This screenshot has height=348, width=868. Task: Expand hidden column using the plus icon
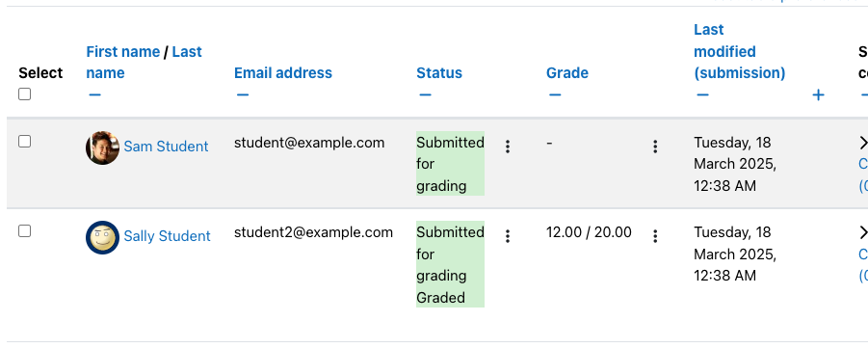tap(818, 95)
